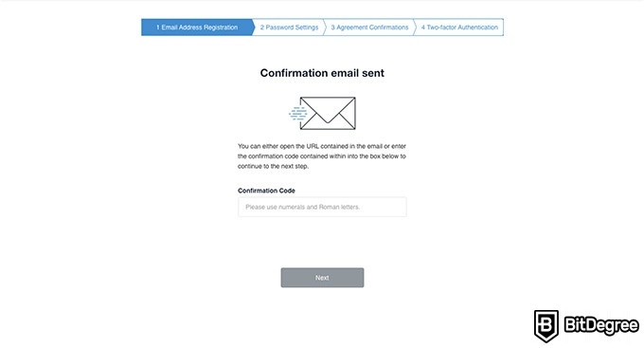The image size is (644, 348).
Task: Click the BitDegree shield logo icon
Action: pos(546,326)
